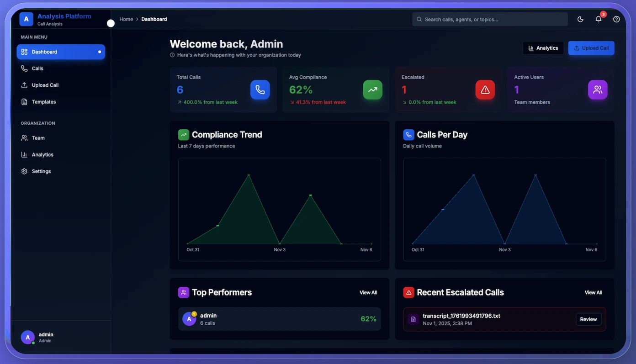
Task: Collapse the sidebar with round handle
Action: pyautogui.click(x=111, y=23)
